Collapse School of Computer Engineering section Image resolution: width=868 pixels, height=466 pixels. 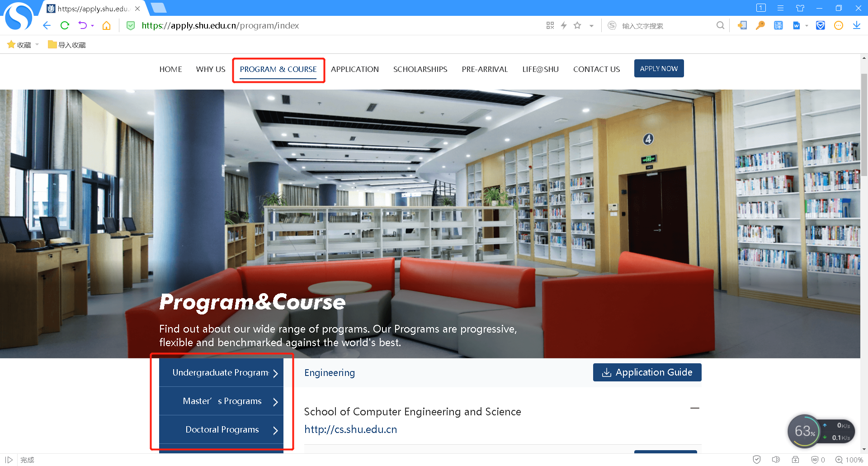pos(695,408)
